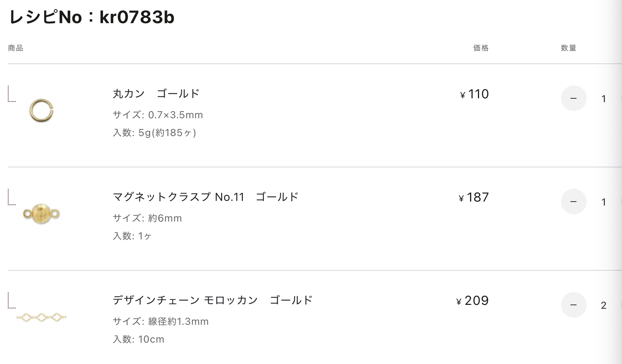
Task: Click the quantity value for 丸カン
Action: (603, 99)
